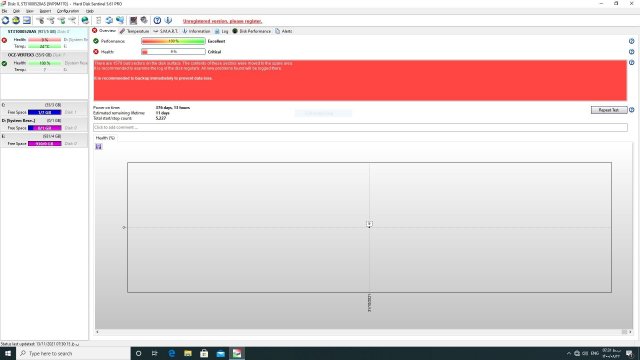Click chart scrollbar right arrow
This screenshot has height=360, width=640.
(630, 332)
